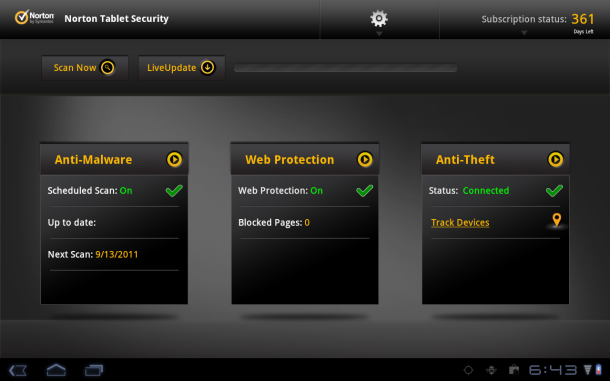Click the Status: Connected row
Screen dimensions: 610x381
495,191
